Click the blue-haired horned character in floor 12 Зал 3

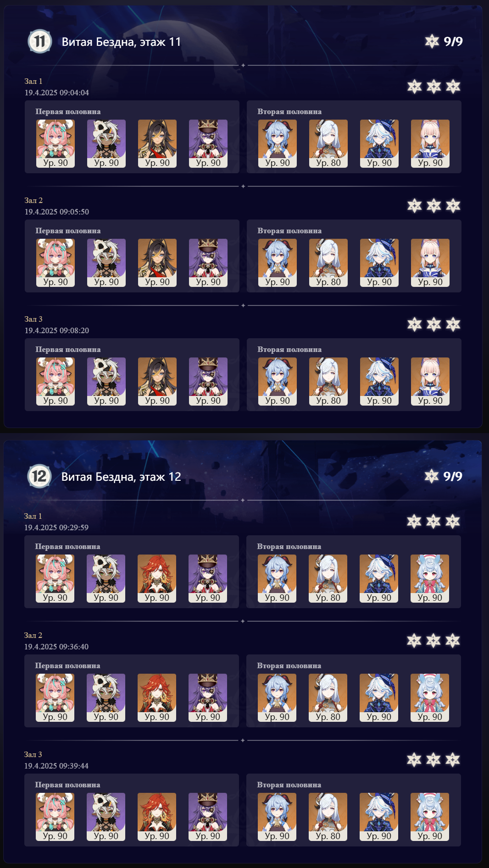tap(277, 817)
